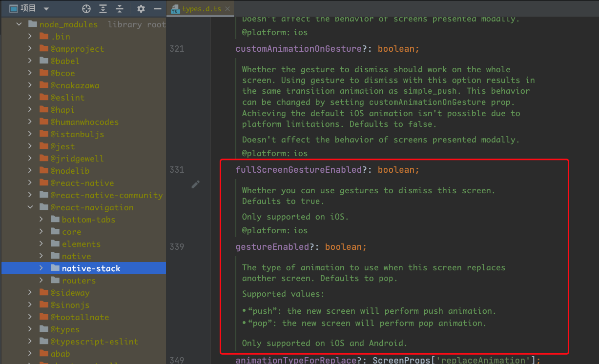Click the @eslint folder icon

tap(44, 98)
